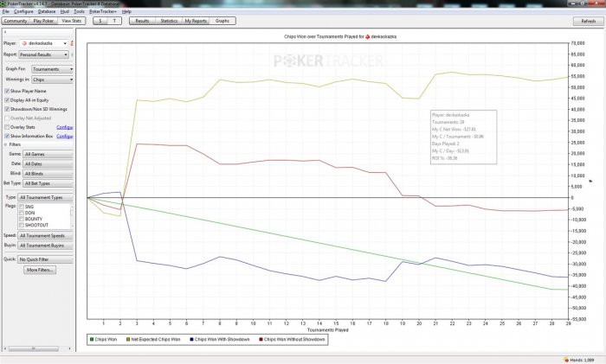
Task: Toggle Display All-in Equity checkbox
Action: click(7, 100)
